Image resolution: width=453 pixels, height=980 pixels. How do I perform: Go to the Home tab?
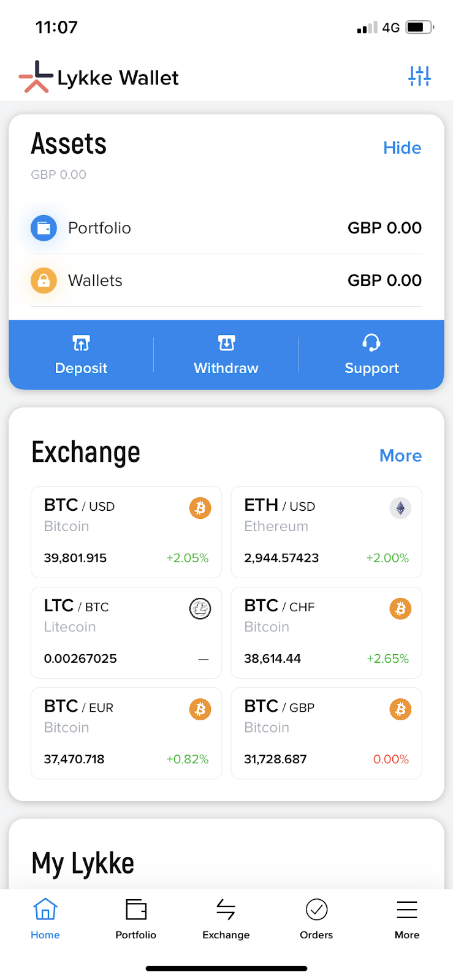click(45, 918)
